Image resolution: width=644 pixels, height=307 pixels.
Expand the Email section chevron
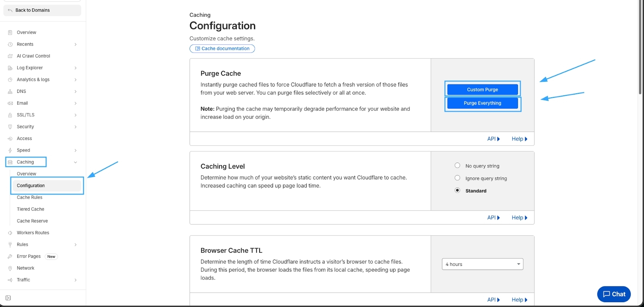click(75, 103)
